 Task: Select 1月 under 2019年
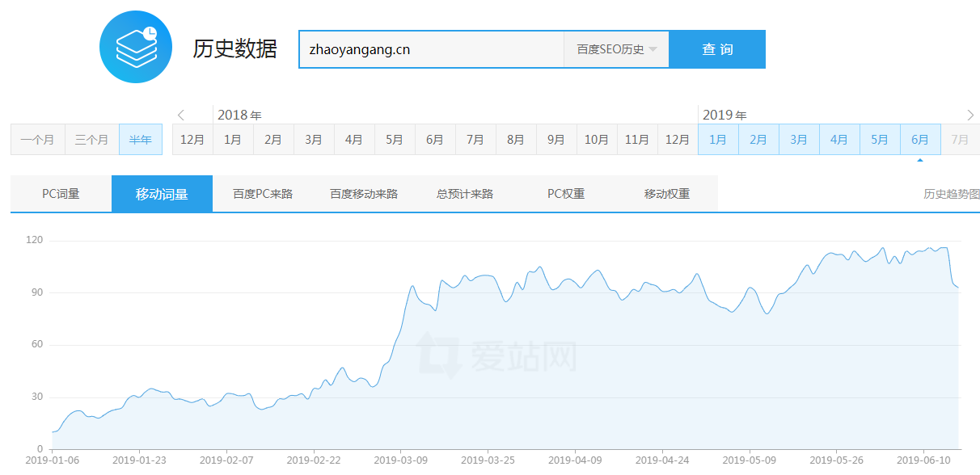pos(717,139)
